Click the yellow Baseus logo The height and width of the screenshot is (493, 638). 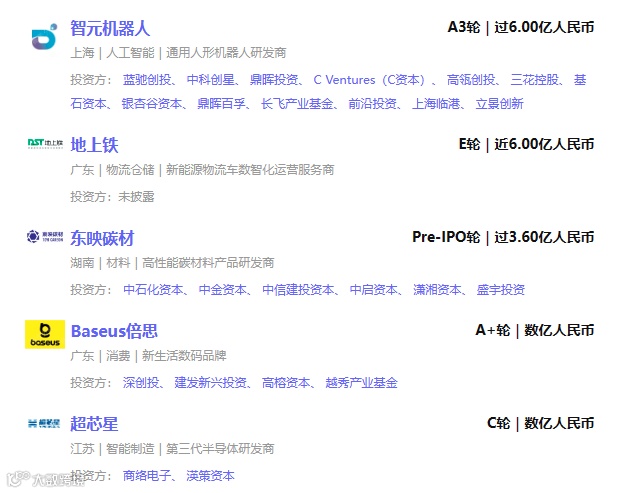pos(45,334)
